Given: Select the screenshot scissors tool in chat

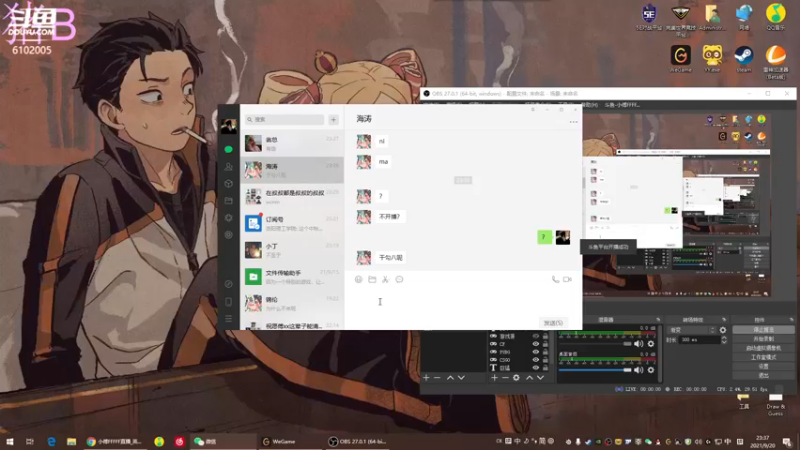Looking at the screenshot, I should 386,280.
